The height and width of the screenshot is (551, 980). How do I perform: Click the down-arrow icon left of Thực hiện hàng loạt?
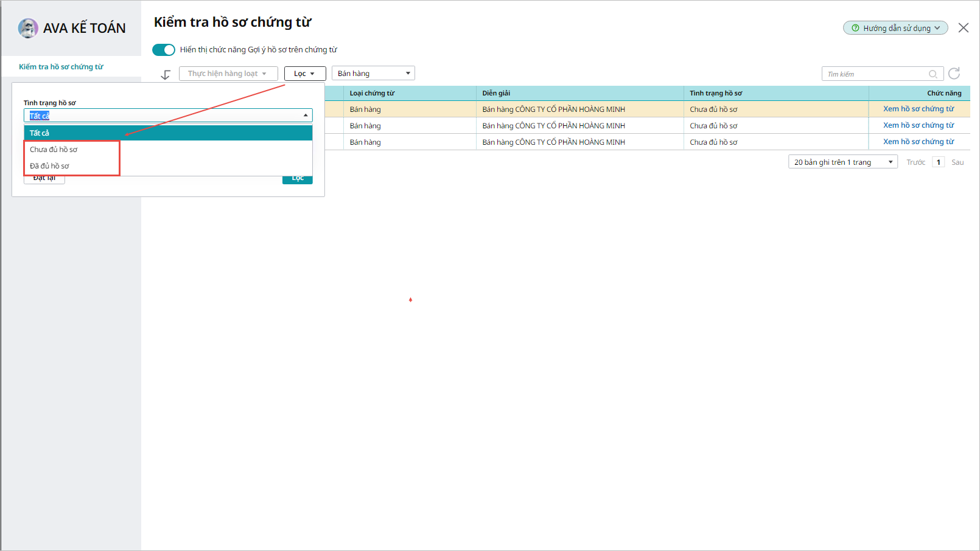(x=166, y=74)
